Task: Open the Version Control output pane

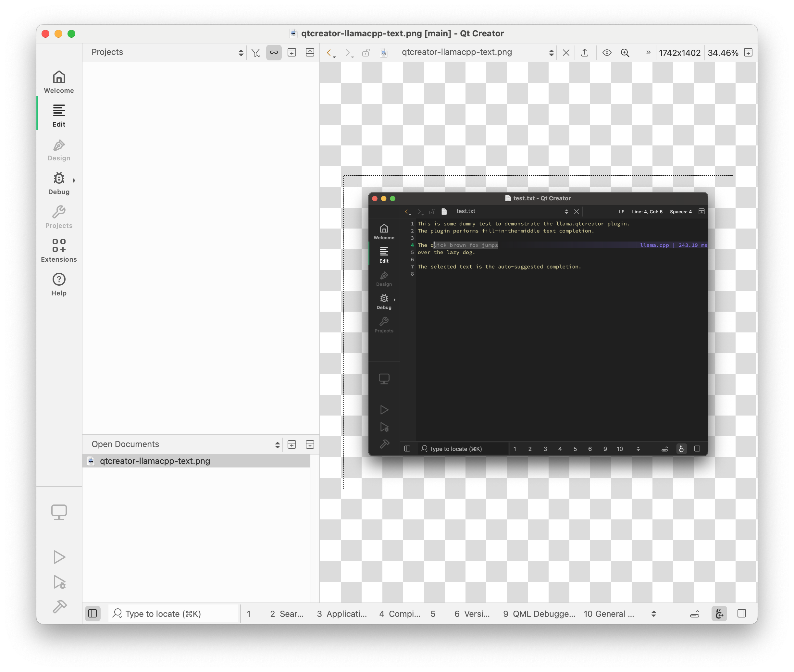Action: pos(472,613)
